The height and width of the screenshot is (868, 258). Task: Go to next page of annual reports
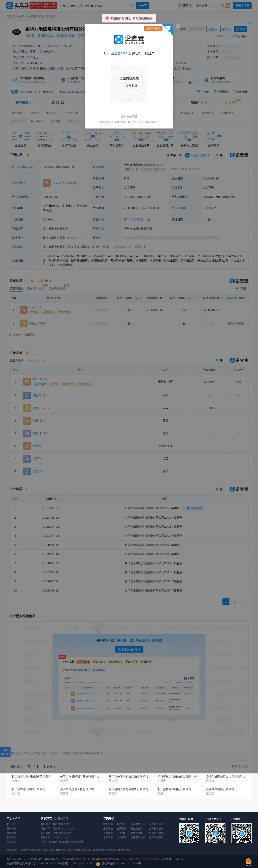tap(245, 602)
